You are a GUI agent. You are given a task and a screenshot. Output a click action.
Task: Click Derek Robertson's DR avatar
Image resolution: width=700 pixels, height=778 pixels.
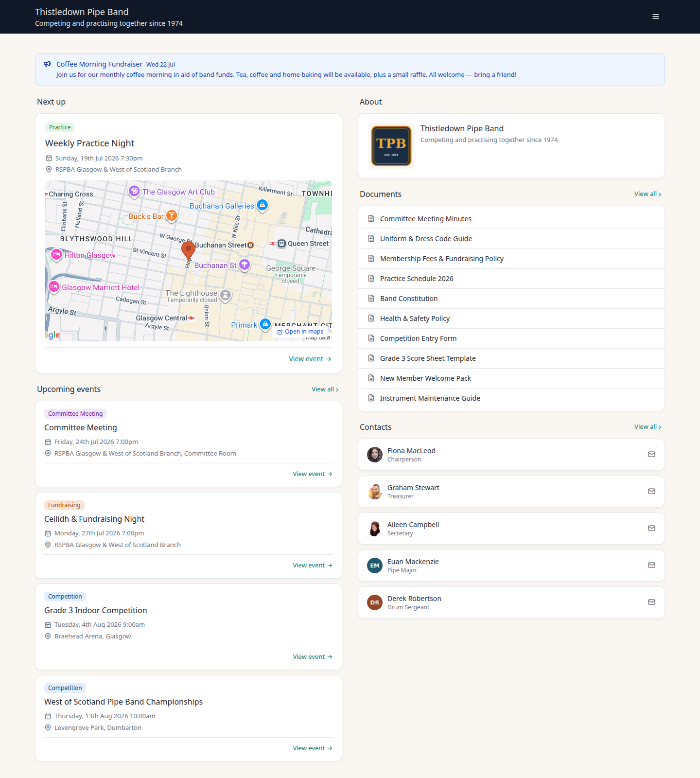tap(375, 602)
